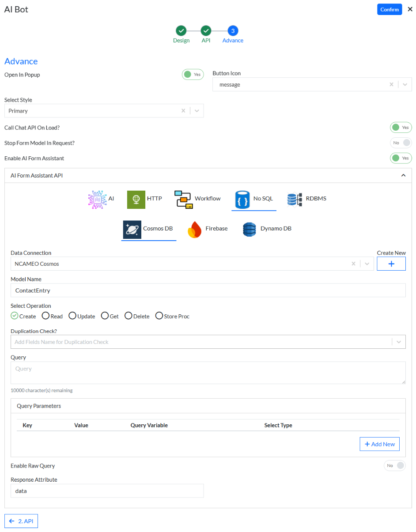Click into the Query text area
This screenshot has width=416, height=532.
pos(208,373)
